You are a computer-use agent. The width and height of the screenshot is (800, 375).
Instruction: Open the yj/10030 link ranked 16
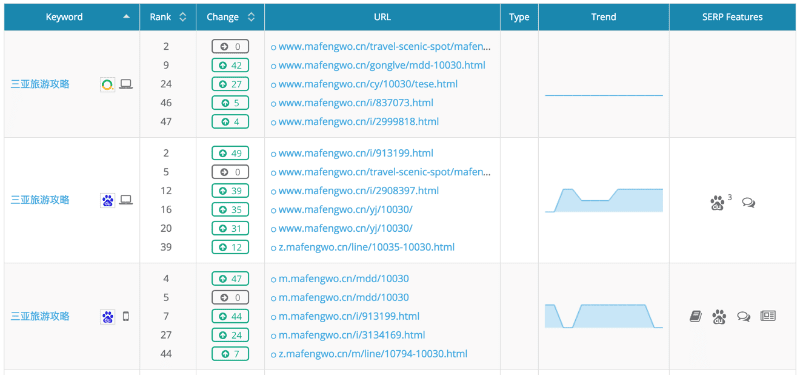[x=345, y=210]
